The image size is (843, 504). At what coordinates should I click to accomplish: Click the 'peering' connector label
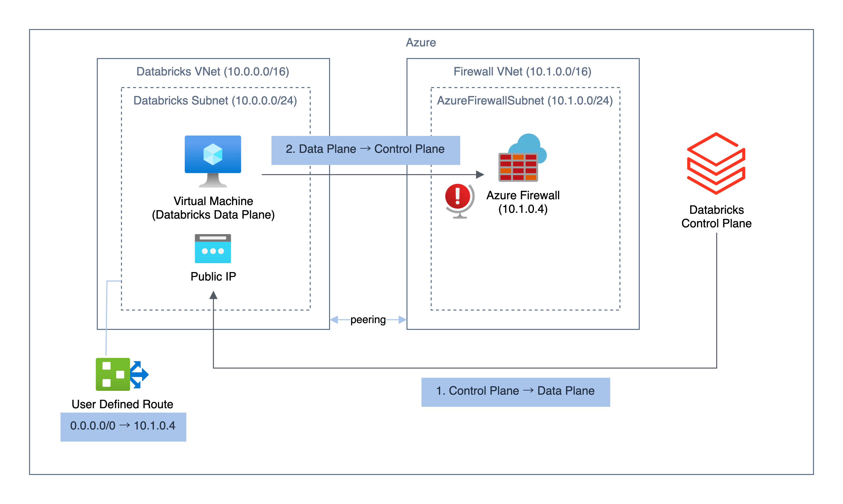click(368, 319)
